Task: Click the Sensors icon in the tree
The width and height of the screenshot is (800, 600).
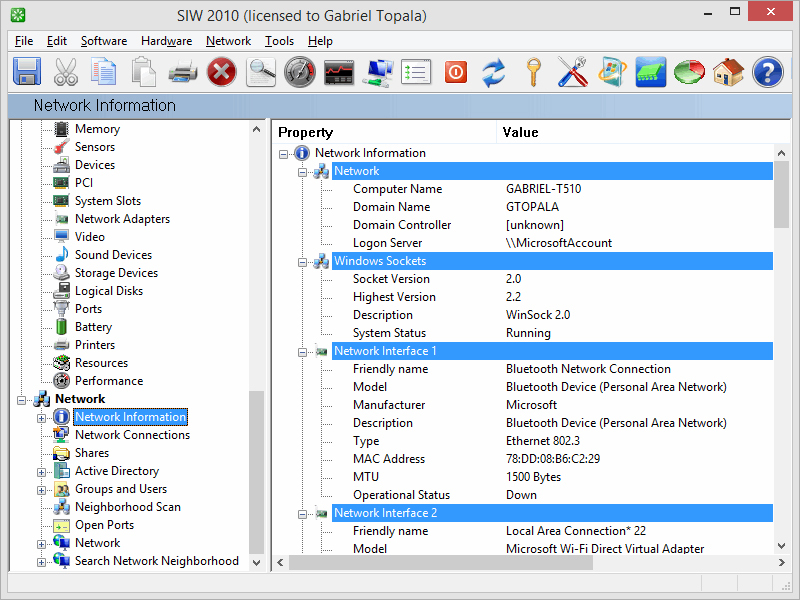Action: [61, 147]
